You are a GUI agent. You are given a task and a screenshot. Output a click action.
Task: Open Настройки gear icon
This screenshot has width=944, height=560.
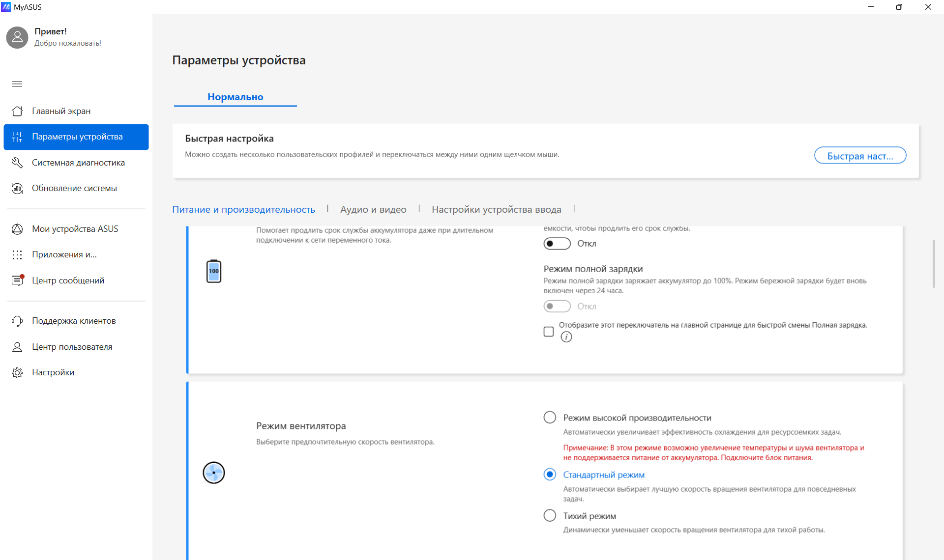pyautogui.click(x=17, y=372)
